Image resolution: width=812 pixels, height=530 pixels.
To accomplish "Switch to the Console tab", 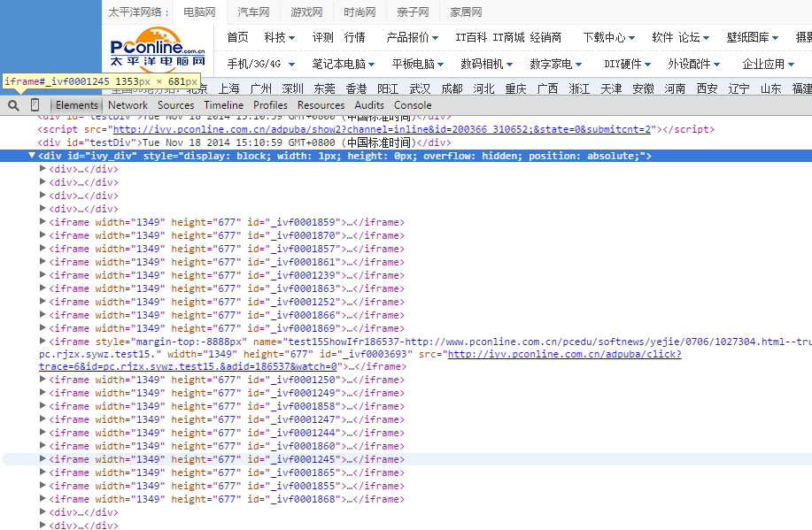I will [x=413, y=105].
